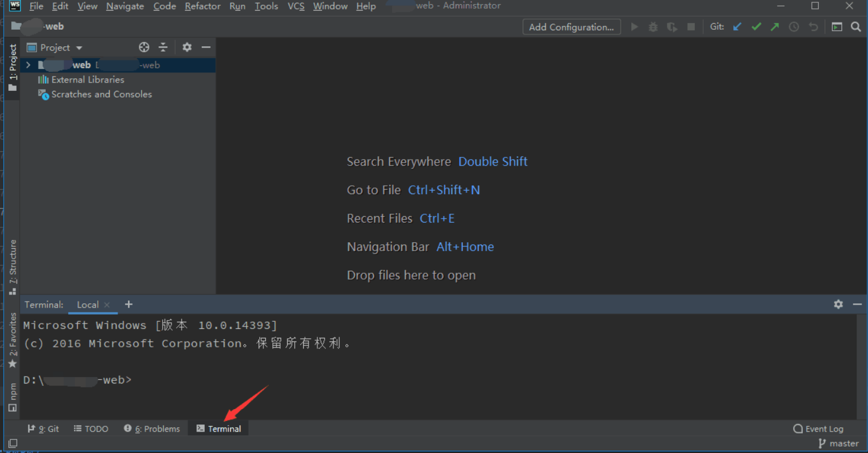Screen dimensions: 868x453
Task: Open Project panel settings gear
Action: pos(186,47)
